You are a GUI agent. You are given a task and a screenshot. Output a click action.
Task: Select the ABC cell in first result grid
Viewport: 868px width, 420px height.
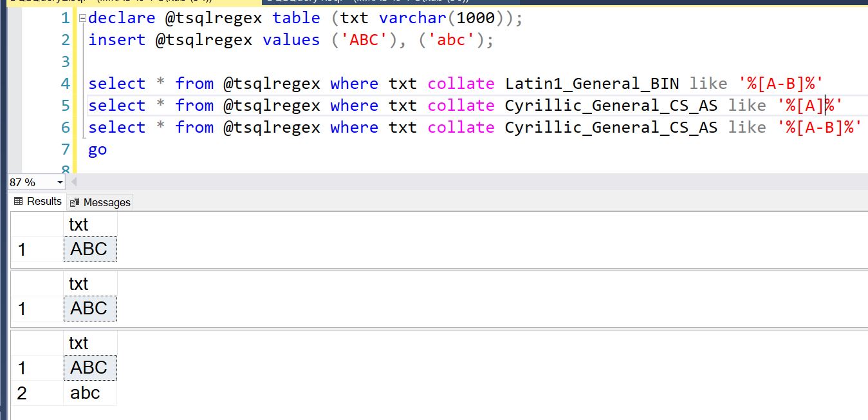click(x=89, y=249)
